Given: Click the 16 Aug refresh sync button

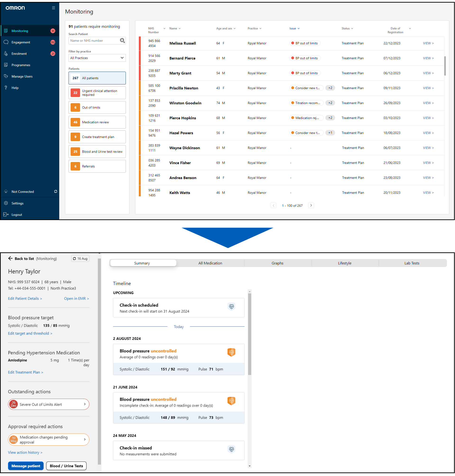Looking at the screenshot, I should [x=80, y=259].
